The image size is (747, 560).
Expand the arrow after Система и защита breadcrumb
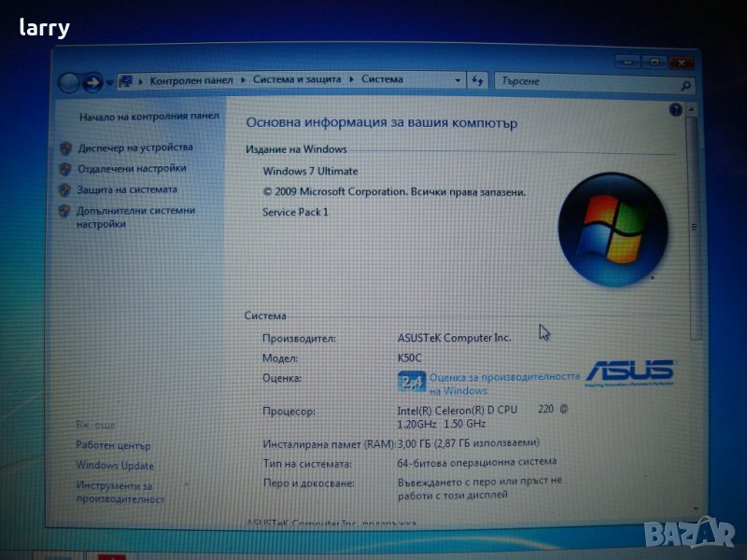tap(353, 80)
